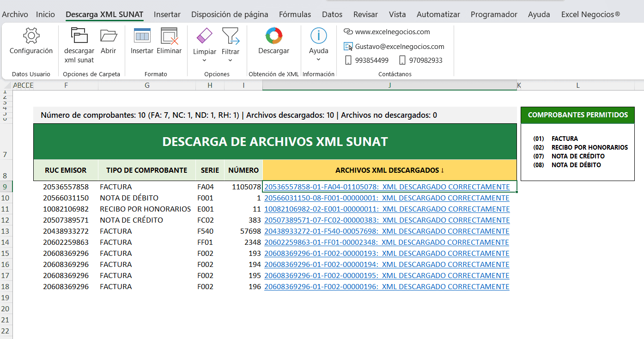Click the Eliminar format icon

click(169, 36)
